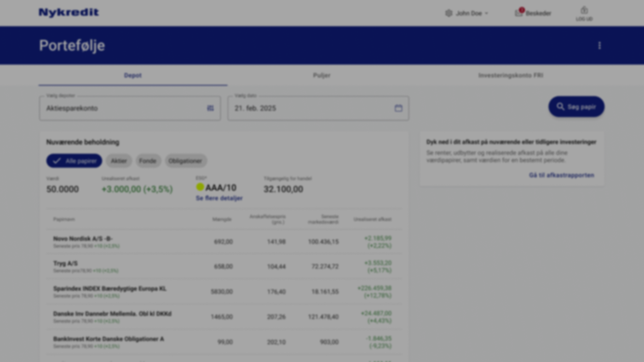
Task: Click the green ESG rating dot
Action: coord(200,187)
